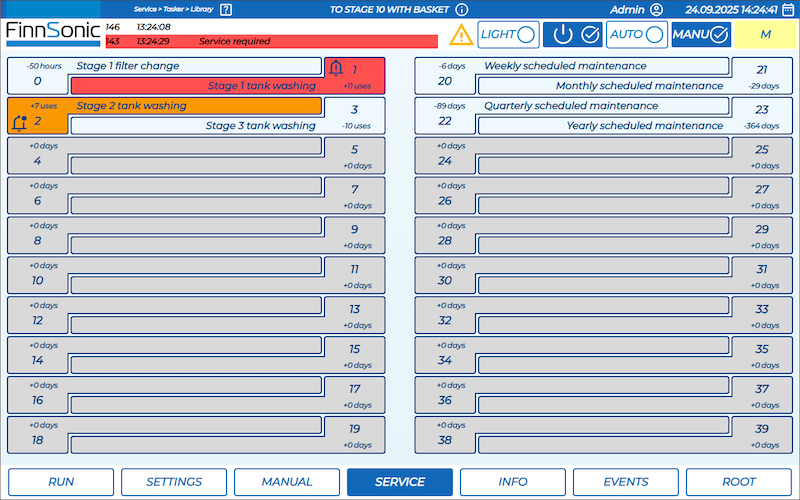The height and width of the screenshot is (500, 800).
Task: Click the FinnSonic logo
Action: pos(52,33)
